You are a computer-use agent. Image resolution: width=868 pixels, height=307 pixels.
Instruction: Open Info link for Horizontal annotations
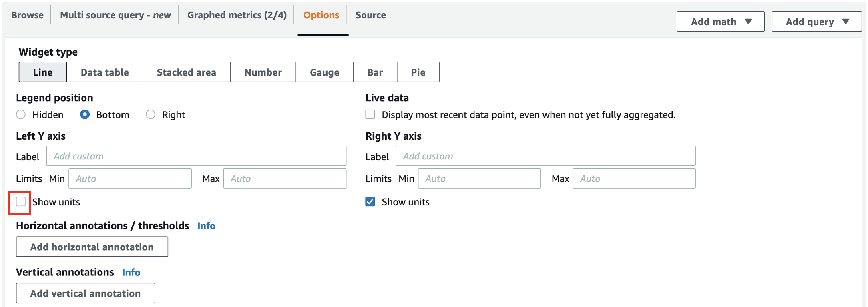(x=206, y=226)
